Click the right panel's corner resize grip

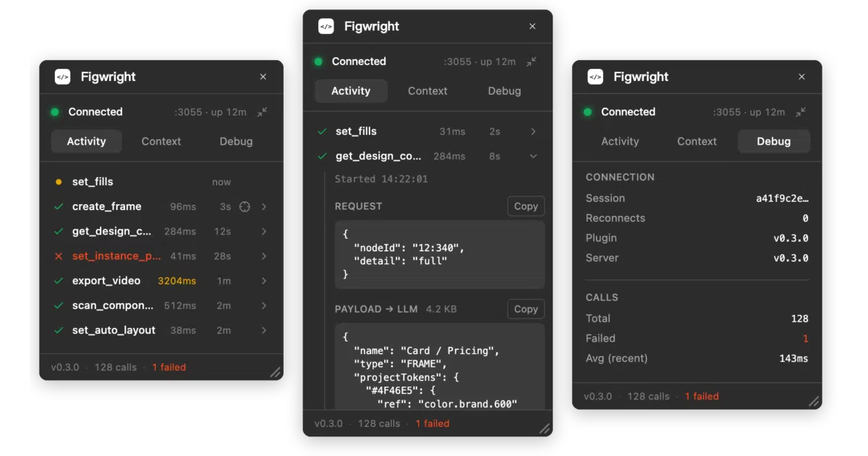[814, 401]
